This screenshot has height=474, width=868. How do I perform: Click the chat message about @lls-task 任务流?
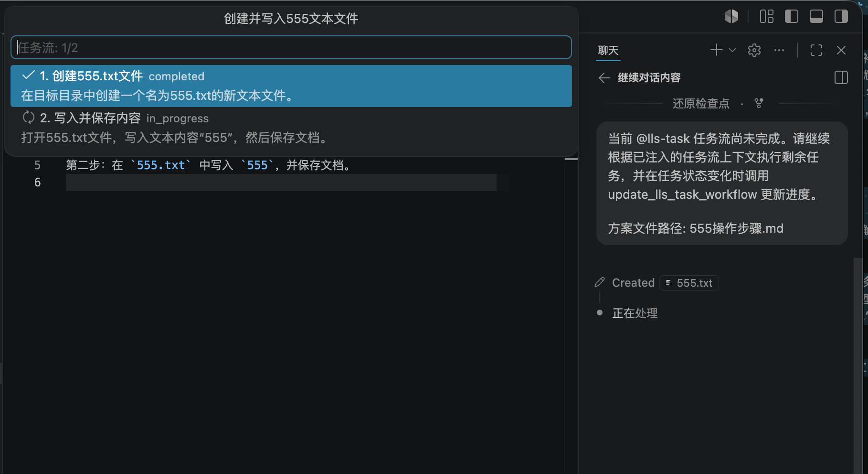(722, 183)
